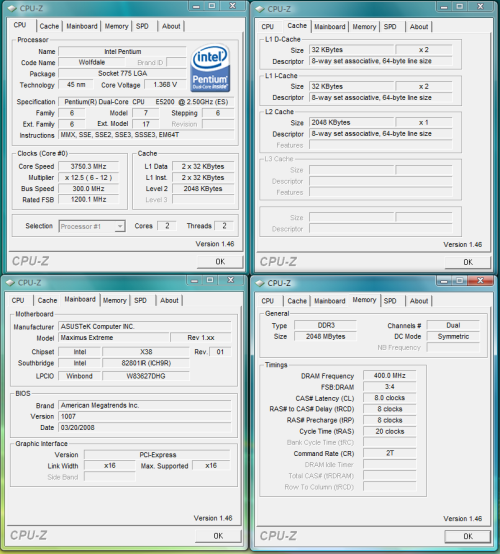The image size is (500, 554).
Task: Click CPU-Z app icon in Mainboard window titlebar
Action: (x=10, y=282)
